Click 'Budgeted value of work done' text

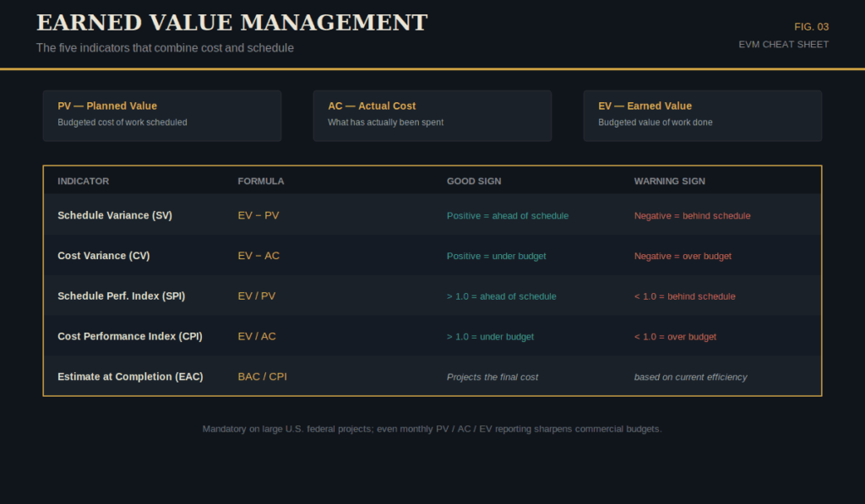click(x=656, y=122)
